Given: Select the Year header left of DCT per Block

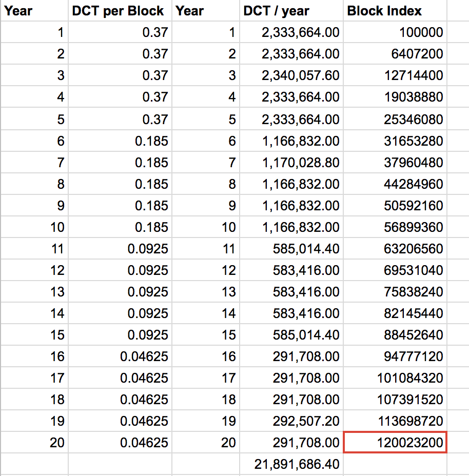Looking at the screenshot, I should pyautogui.click(x=34, y=11).
